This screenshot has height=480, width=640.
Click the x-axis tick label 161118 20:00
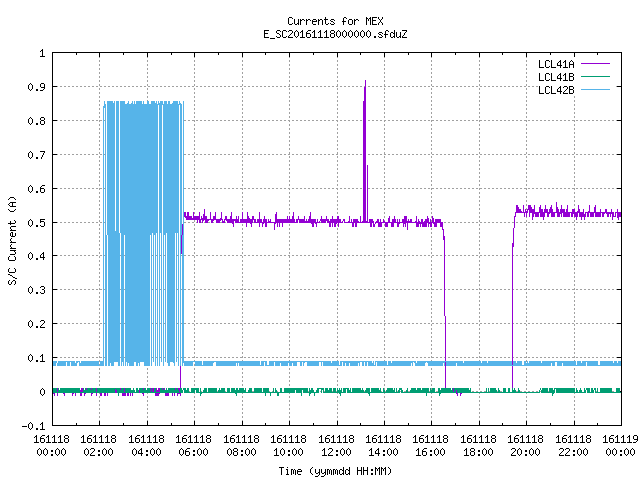(x=525, y=446)
